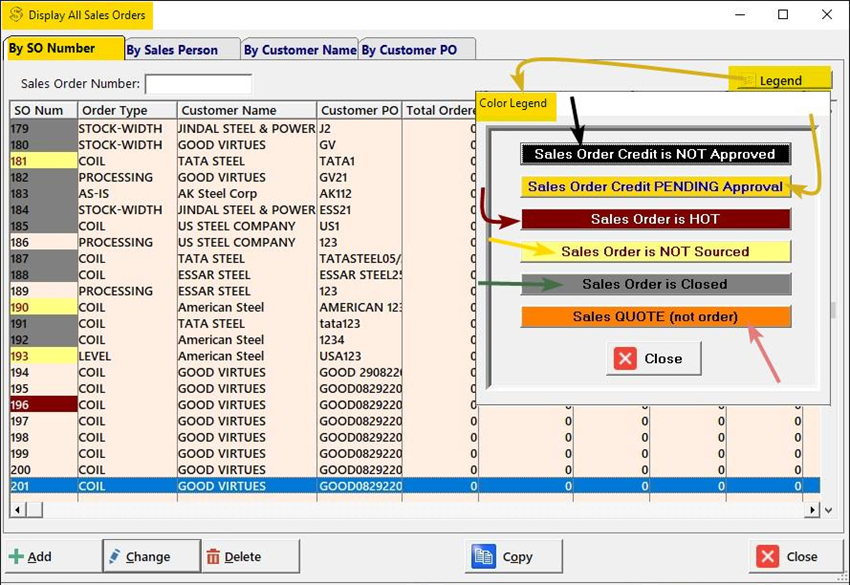Click the vertical scrollbar down arrow
The height and width of the screenshot is (585, 850).
pos(828,510)
